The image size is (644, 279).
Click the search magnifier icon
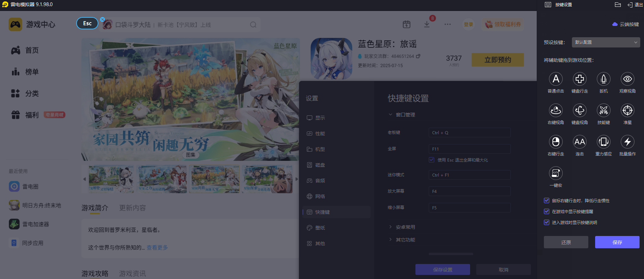click(253, 25)
